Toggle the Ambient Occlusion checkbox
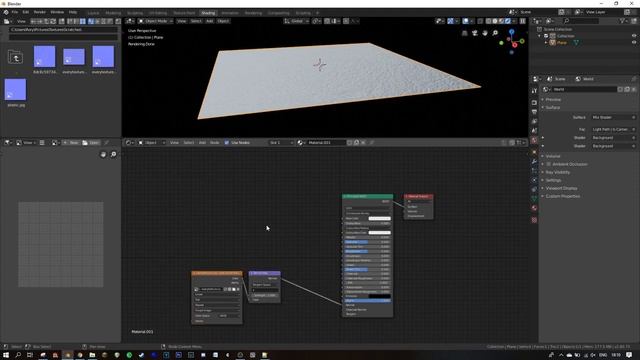The height and width of the screenshot is (360, 640). pyautogui.click(x=549, y=164)
